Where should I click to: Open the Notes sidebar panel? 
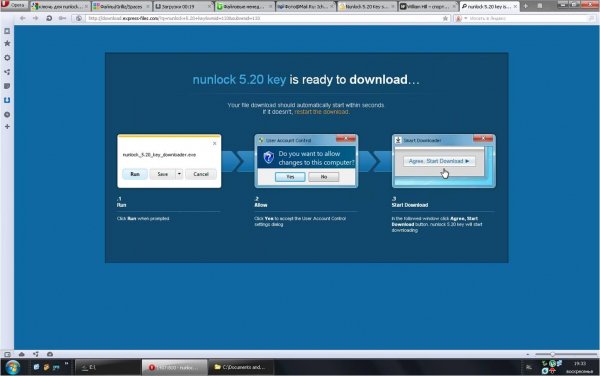click(x=7, y=86)
